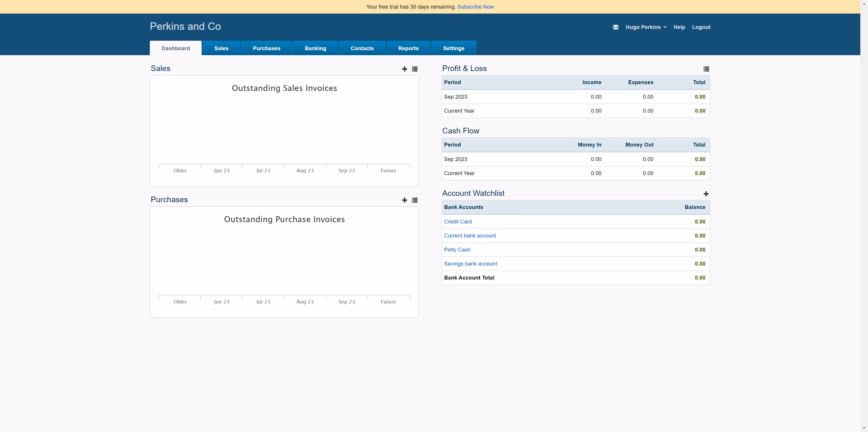Open Profit & Loss report list icon
The height and width of the screenshot is (432, 868).
[706, 69]
